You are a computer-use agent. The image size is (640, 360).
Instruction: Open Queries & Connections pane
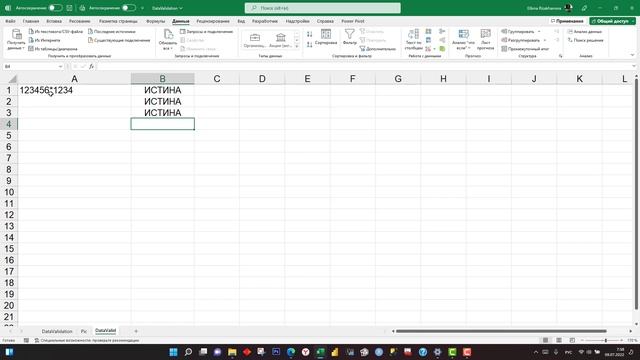click(206, 31)
